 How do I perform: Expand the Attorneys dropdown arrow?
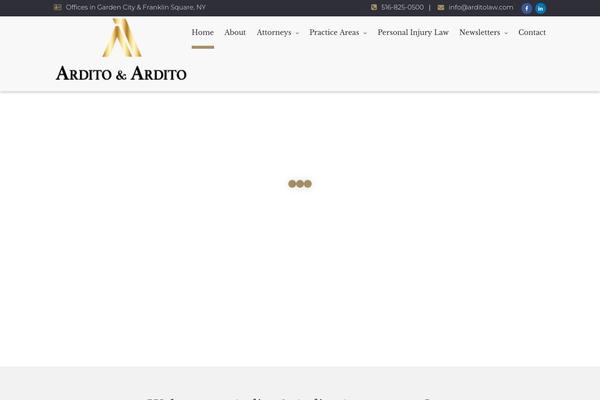pos(297,33)
